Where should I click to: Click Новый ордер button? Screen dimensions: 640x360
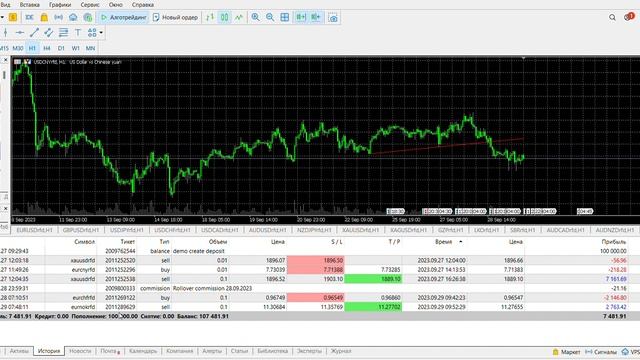pyautogui.click(x=175, y=17)
